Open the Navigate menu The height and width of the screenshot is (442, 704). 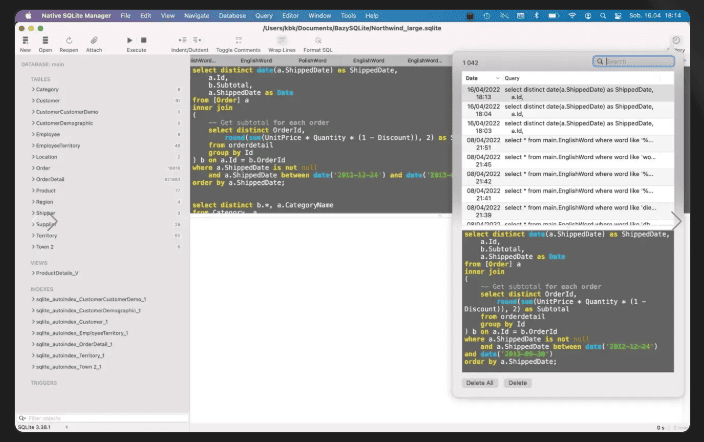(x=197, y=16)
